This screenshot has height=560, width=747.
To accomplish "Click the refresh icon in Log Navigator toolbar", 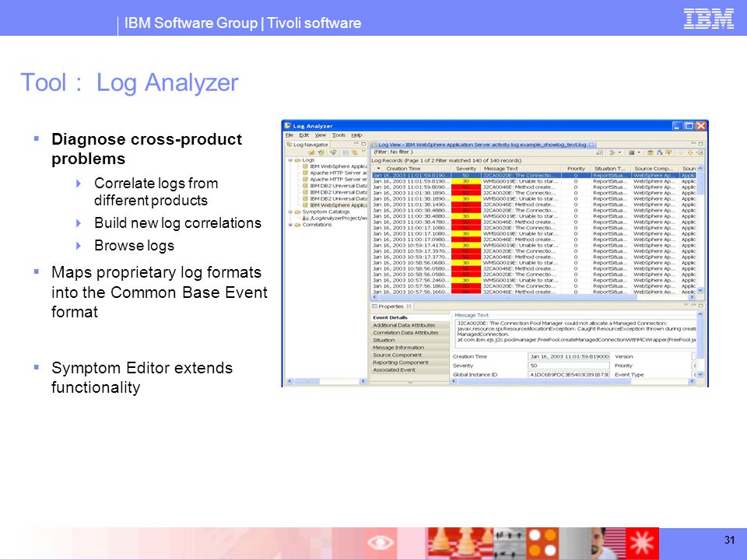I will pos(321,152).
